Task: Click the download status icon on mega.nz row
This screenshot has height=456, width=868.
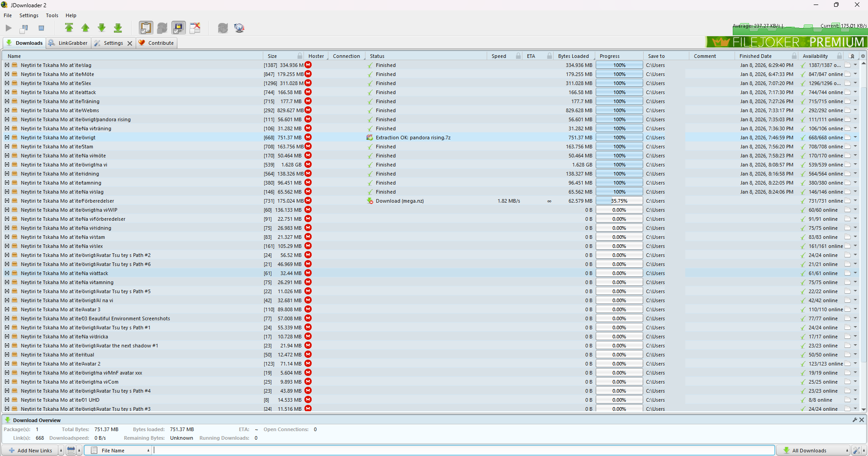Action: pos(370,201)
